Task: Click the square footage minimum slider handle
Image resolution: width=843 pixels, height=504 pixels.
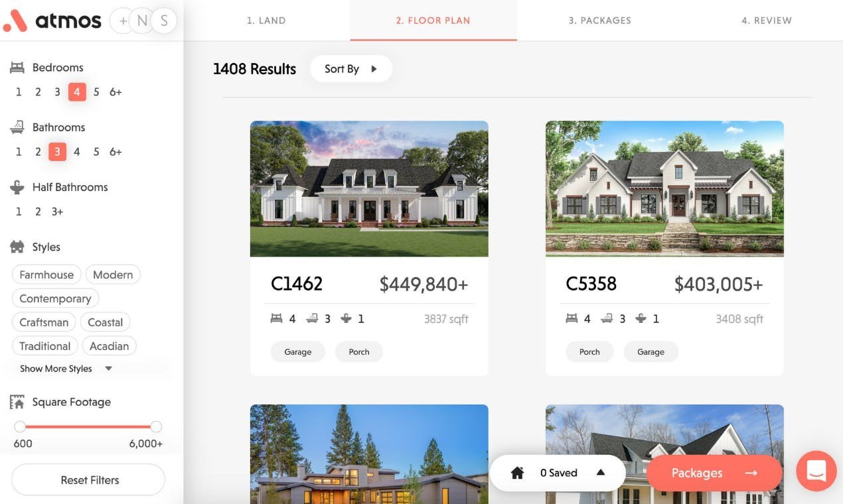Action: [20, 426]
